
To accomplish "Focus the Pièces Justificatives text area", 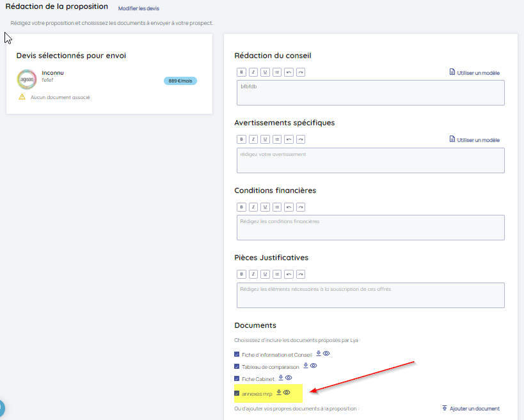I will (370, 295).
